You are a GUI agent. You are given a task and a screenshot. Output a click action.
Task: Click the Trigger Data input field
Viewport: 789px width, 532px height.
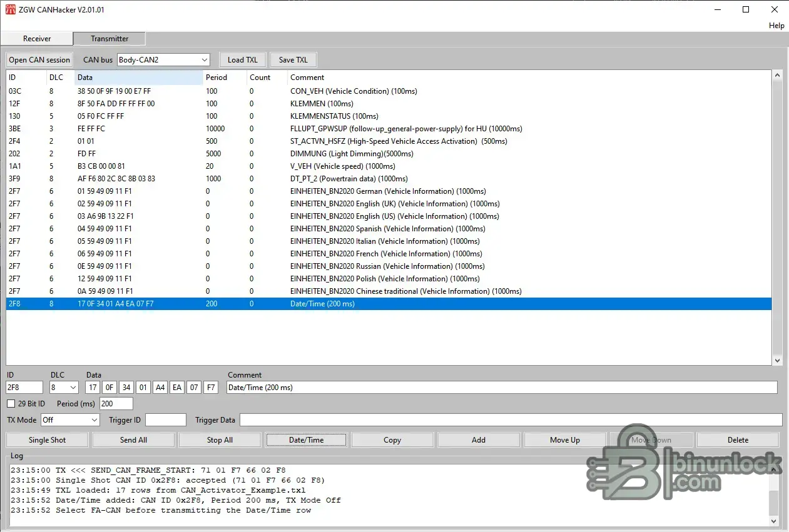click(511, 420)
